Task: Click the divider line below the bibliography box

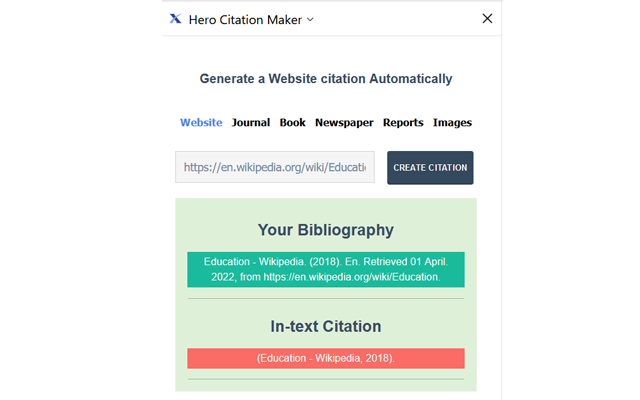Action: point(325,298)
